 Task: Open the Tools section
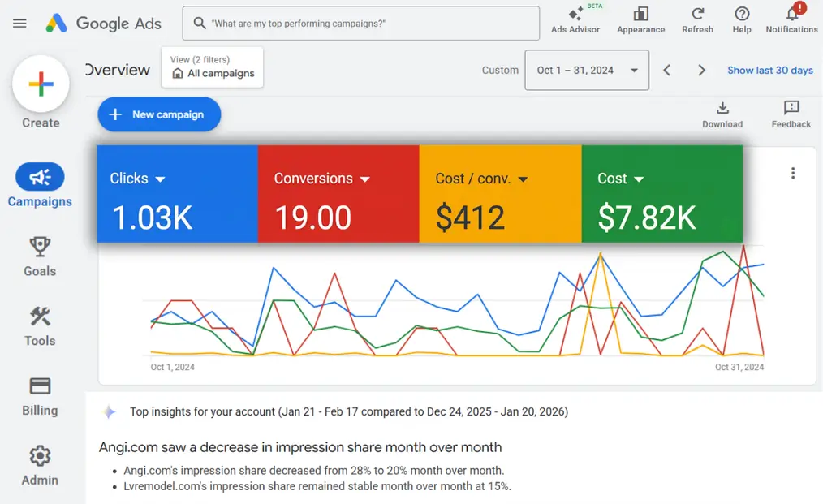[x=39, y=325]
